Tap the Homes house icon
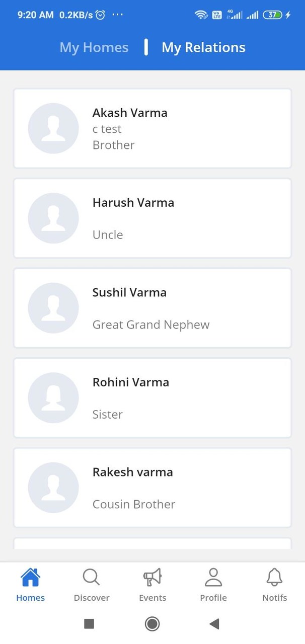The image size is (305, 644). tap(30, 578)
